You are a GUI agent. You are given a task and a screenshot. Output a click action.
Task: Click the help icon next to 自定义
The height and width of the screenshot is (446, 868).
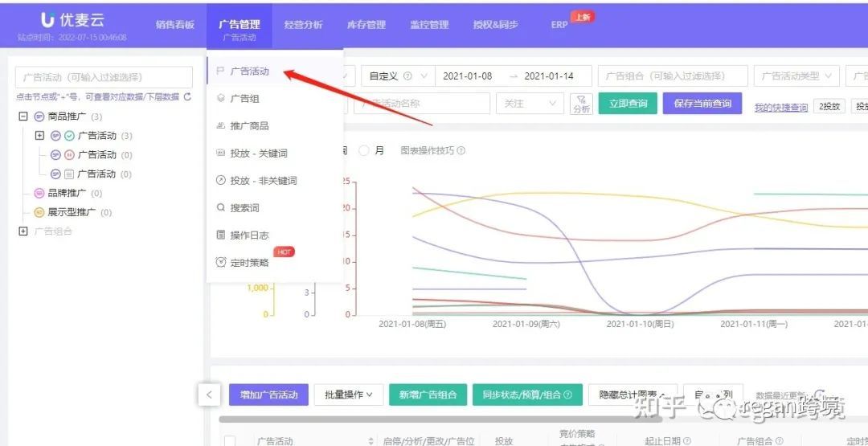407,76
